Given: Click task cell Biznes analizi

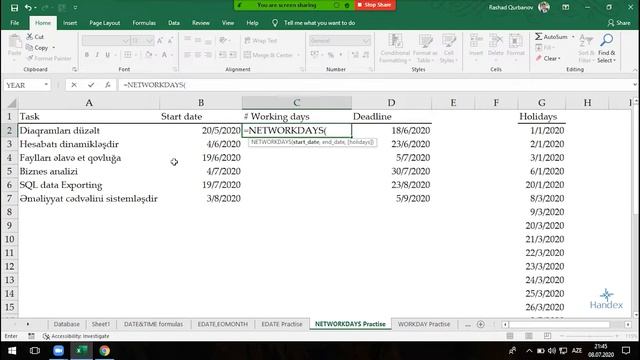Looking at the screenshot, I should (x=89, y=171).
